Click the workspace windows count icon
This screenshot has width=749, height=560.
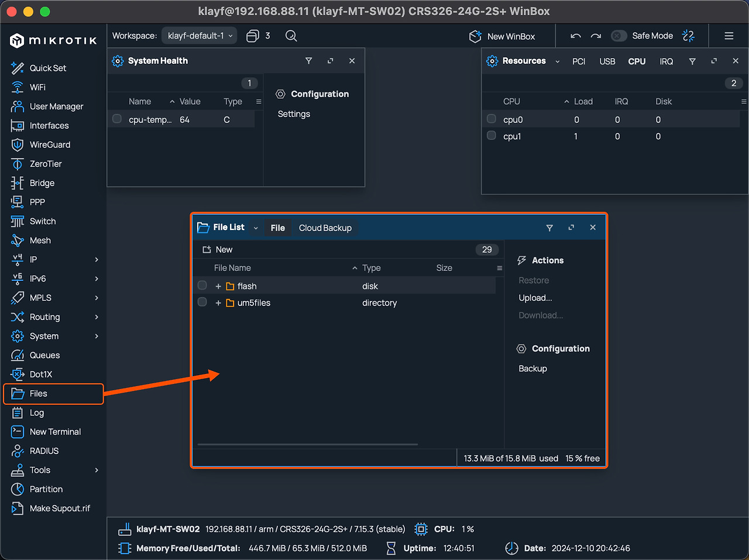point(252,36)
